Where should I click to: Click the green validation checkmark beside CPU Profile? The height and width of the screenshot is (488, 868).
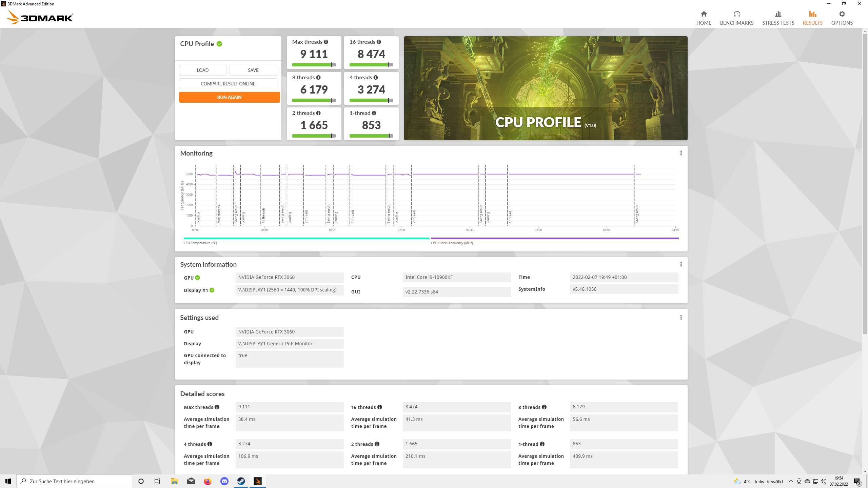(219, 44)
